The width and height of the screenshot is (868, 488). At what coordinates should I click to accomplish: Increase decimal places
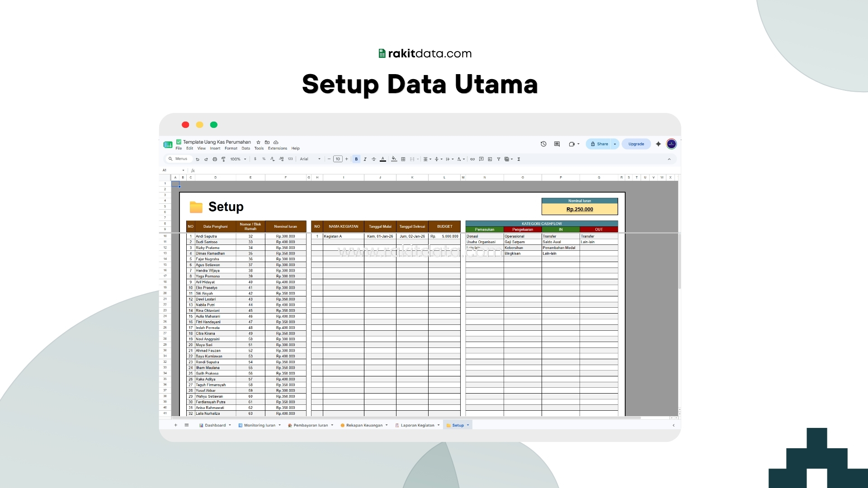[281, 159]
